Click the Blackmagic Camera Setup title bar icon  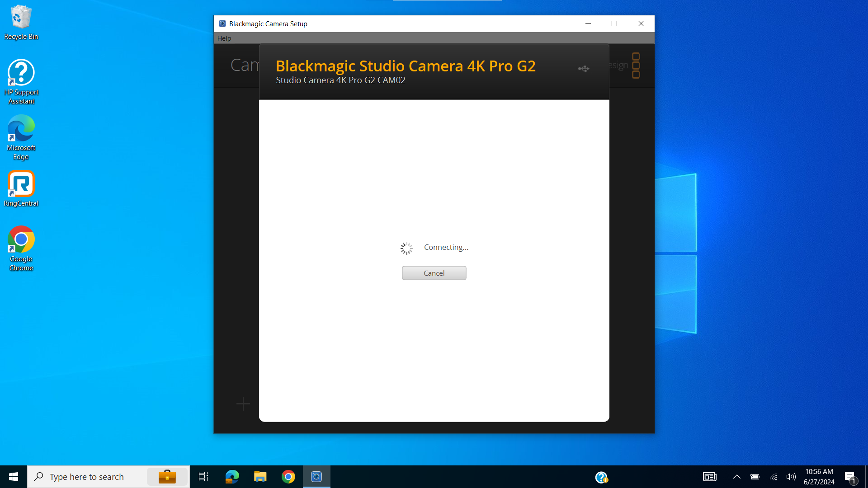(x=222, y=23)
